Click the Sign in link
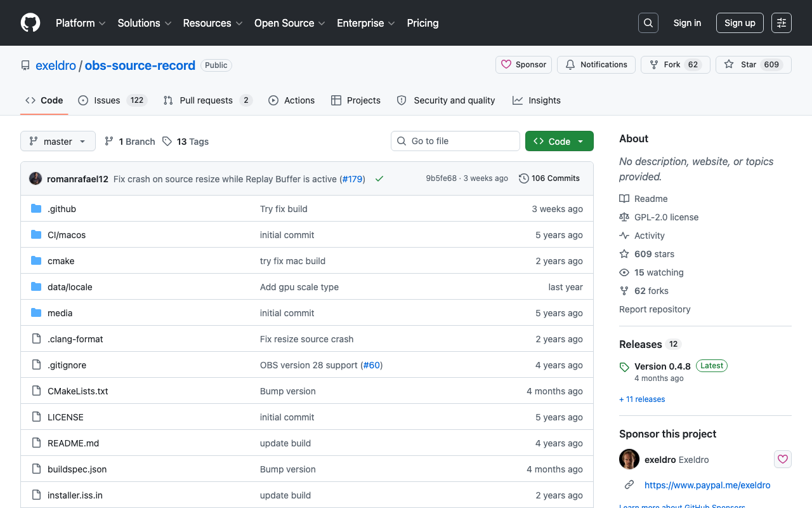This screenshot has width=812, height=508. [687, 23]
